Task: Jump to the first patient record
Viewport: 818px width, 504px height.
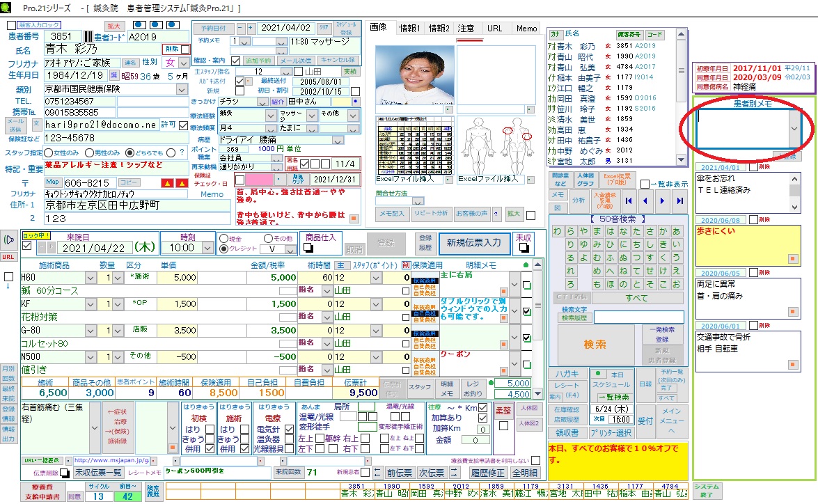Action: pyautogui.click(x=629, y=201)
